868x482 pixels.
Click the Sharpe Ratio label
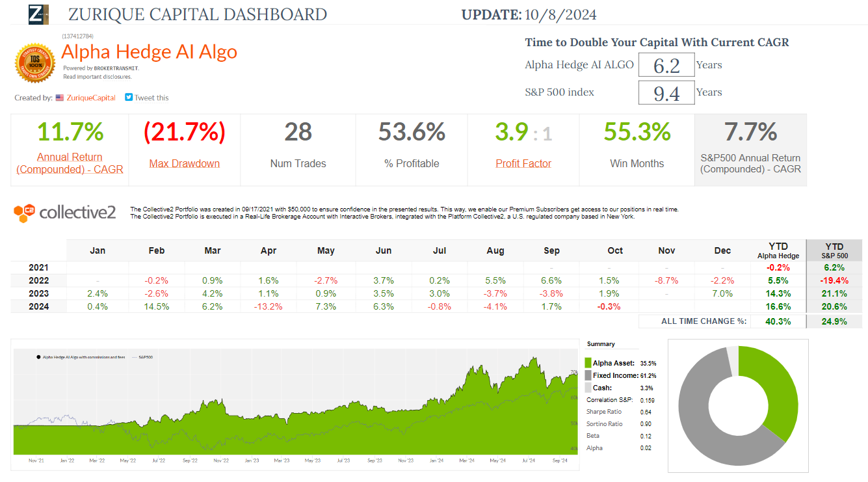coord(605,412)
